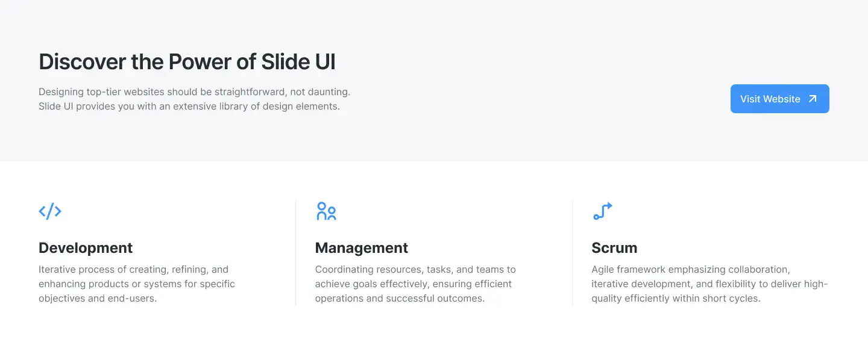Select the Development heading

pyautogui.click(x=86, y=247)
